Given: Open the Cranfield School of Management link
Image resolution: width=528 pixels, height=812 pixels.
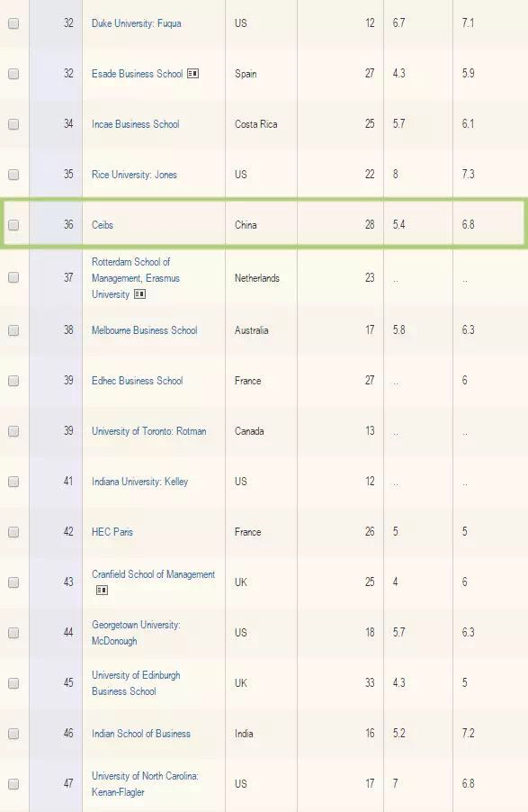Looking at the screenshot, I should [x=153, y=574].
